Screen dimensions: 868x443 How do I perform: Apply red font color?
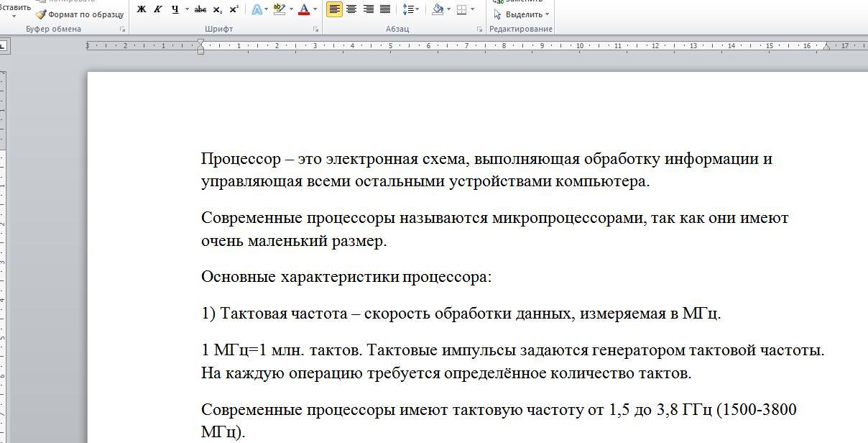click(x=304, y=9)
